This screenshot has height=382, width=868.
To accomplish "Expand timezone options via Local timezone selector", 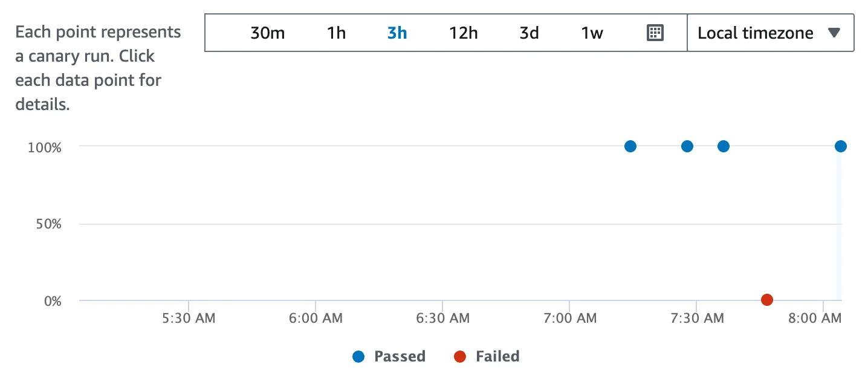I will (755, 33).
